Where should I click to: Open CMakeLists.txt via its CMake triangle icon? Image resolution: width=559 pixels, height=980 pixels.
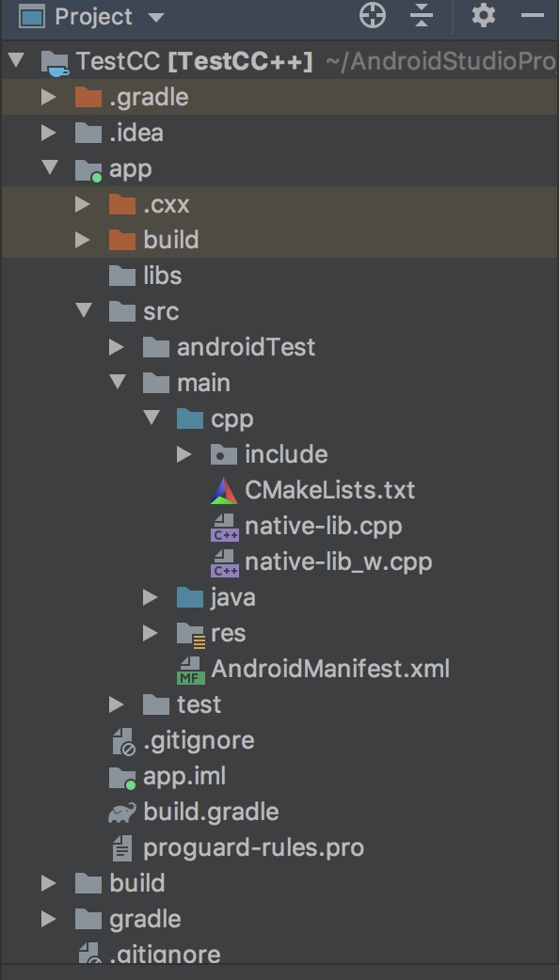[219, 490]
